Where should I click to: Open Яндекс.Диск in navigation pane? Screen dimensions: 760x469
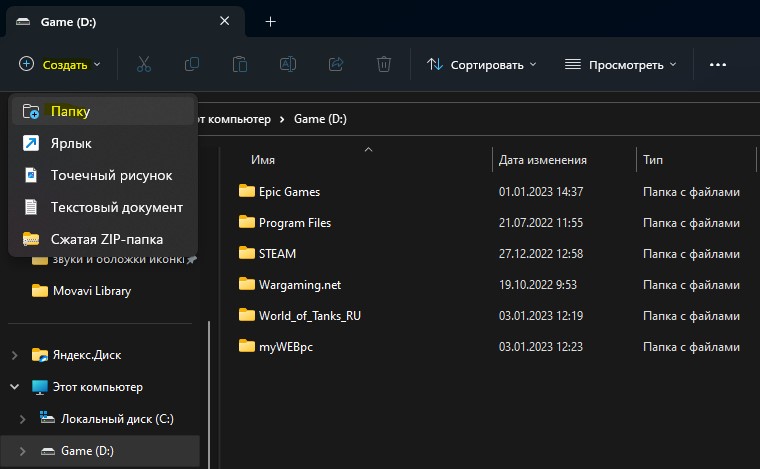pyautogui.click(x=87, y=355)
